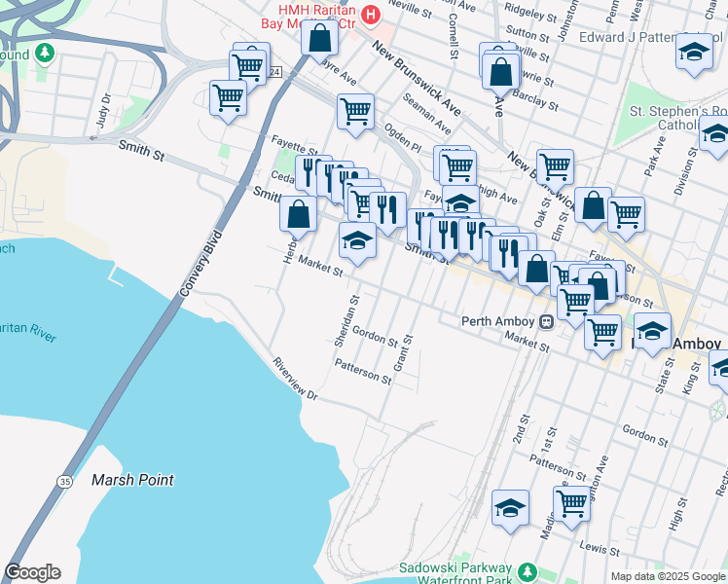Select the HMH Raritan Bay hospital icon
Image resolution: width=728 pixels, height=584 pixels.
pyautogui.click(x=370, y=15)
